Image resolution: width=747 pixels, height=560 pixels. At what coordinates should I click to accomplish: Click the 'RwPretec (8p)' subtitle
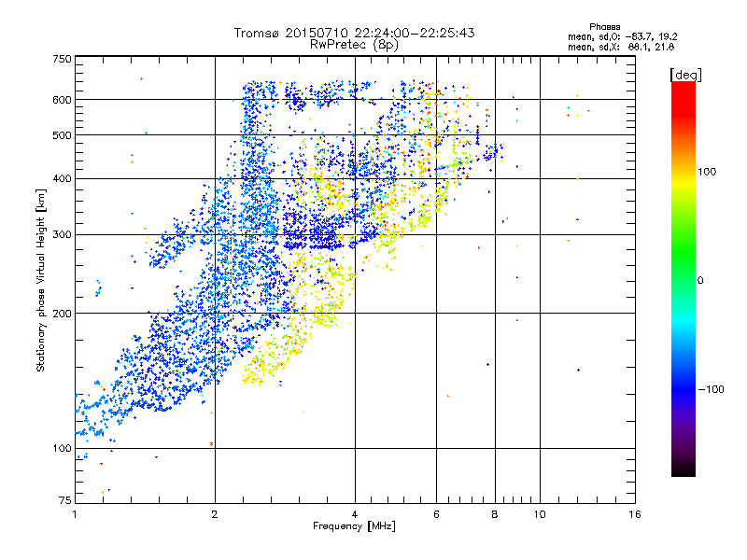point(354,45)
